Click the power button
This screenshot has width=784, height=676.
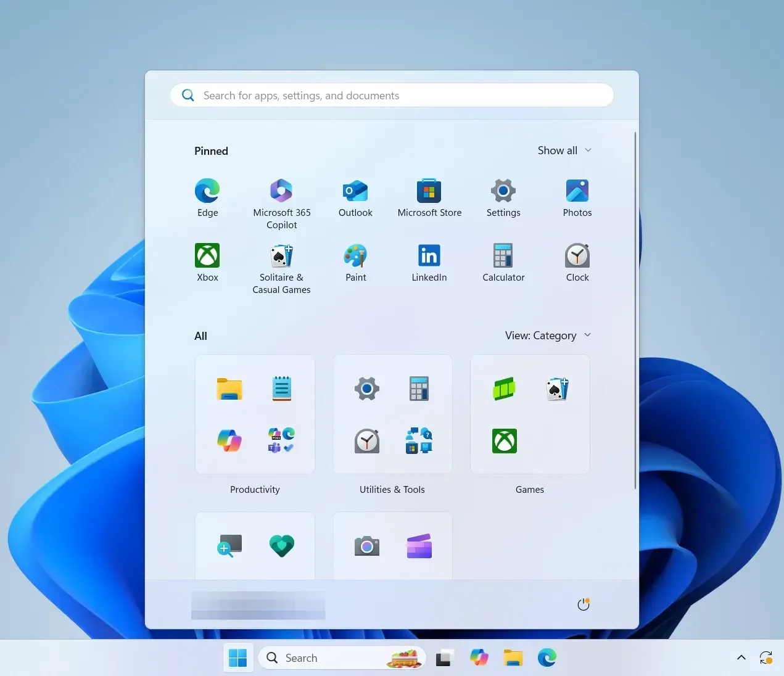(584, 604)
